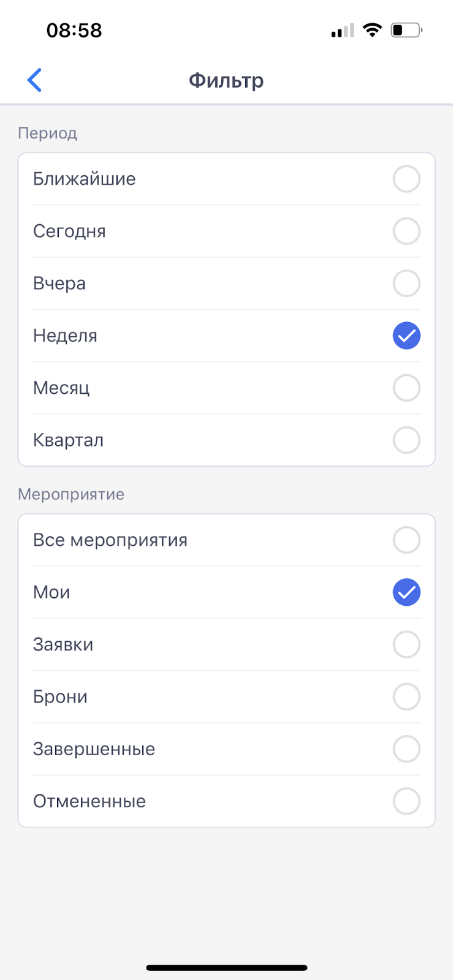Tap the home indicator bar
This screenshot has width=453, height=980.
point(226,968)
